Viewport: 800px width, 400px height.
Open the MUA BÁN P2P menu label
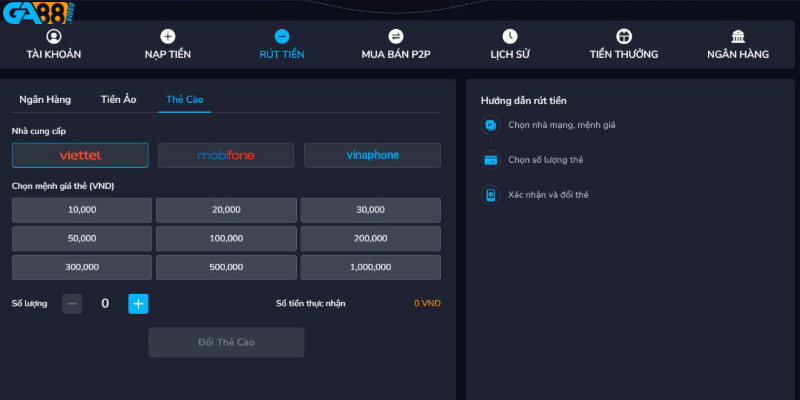[396, 54]
